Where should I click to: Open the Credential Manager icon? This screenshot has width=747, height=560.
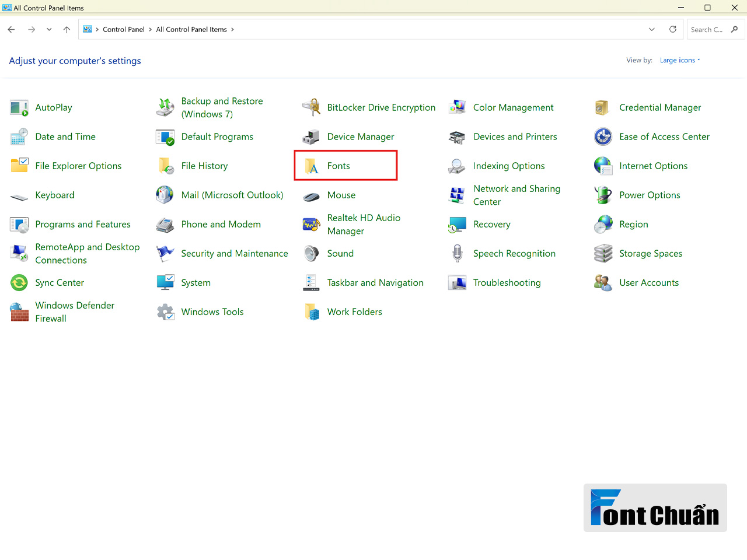pos(603,107)
